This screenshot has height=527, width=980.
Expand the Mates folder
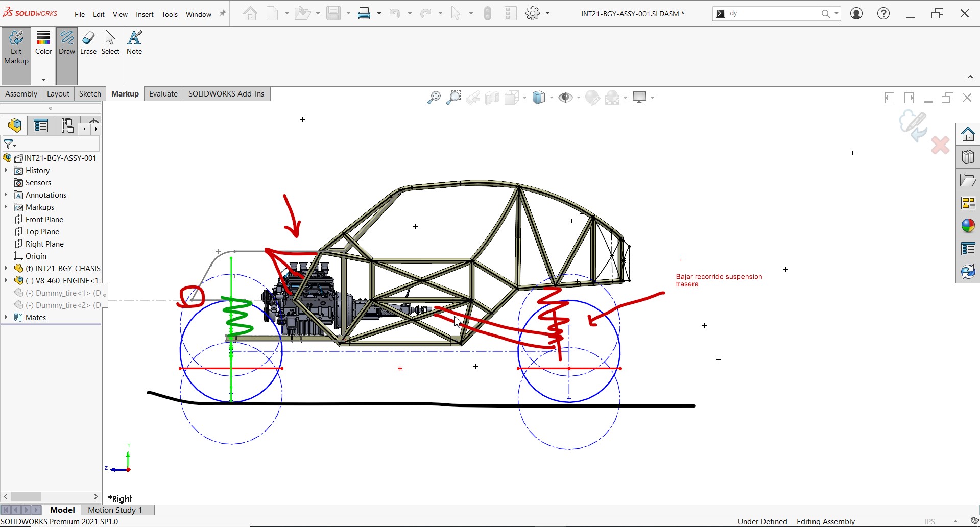click(x=6, y=317)
